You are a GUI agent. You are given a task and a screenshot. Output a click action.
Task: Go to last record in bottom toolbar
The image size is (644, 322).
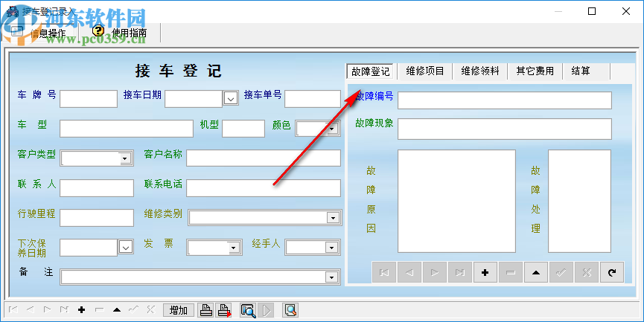tap(65, 309)
